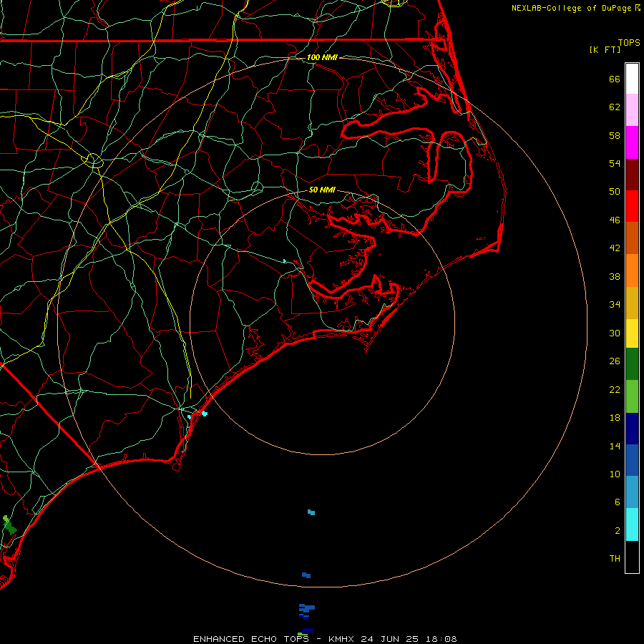Screen dimensions: 644x644
Task: Click the 2 legend value
Action: coord(617,530)
